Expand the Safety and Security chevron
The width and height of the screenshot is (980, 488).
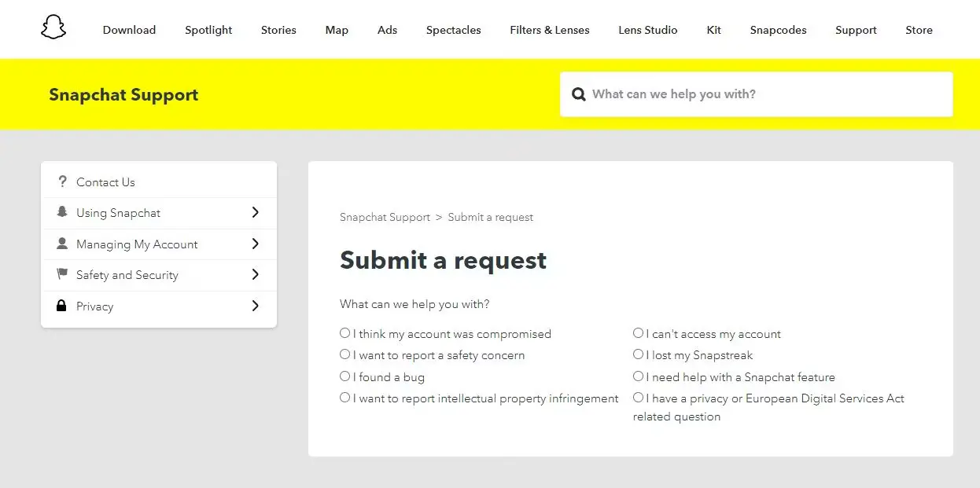(255, 274)
